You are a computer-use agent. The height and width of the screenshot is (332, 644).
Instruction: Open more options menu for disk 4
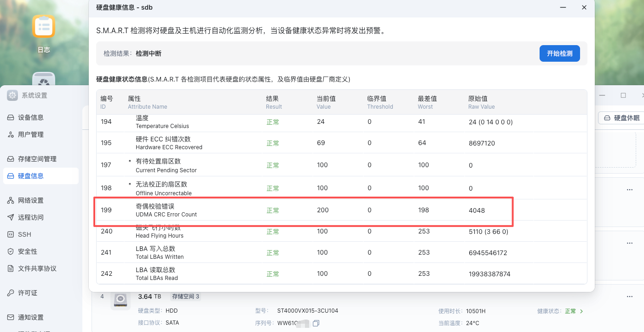(629, 297)
